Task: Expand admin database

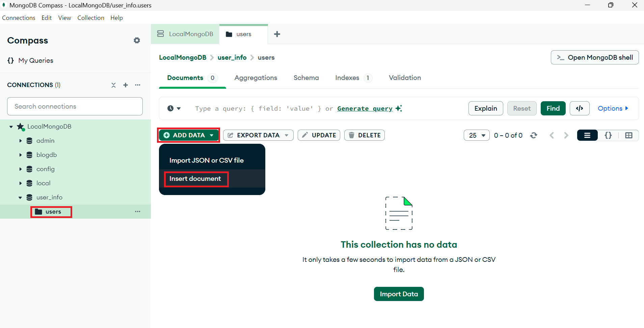Action: (x=20, y=141)
